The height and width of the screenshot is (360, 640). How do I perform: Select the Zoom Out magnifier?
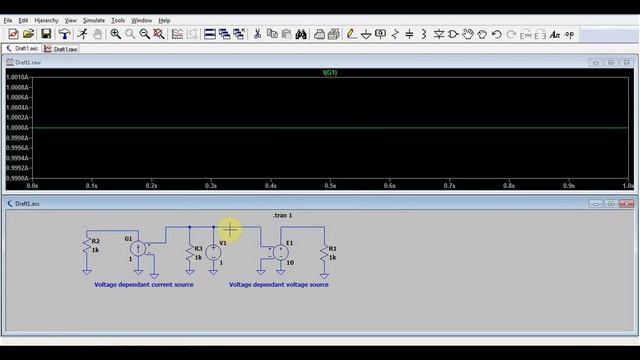[x=144, y=34]
